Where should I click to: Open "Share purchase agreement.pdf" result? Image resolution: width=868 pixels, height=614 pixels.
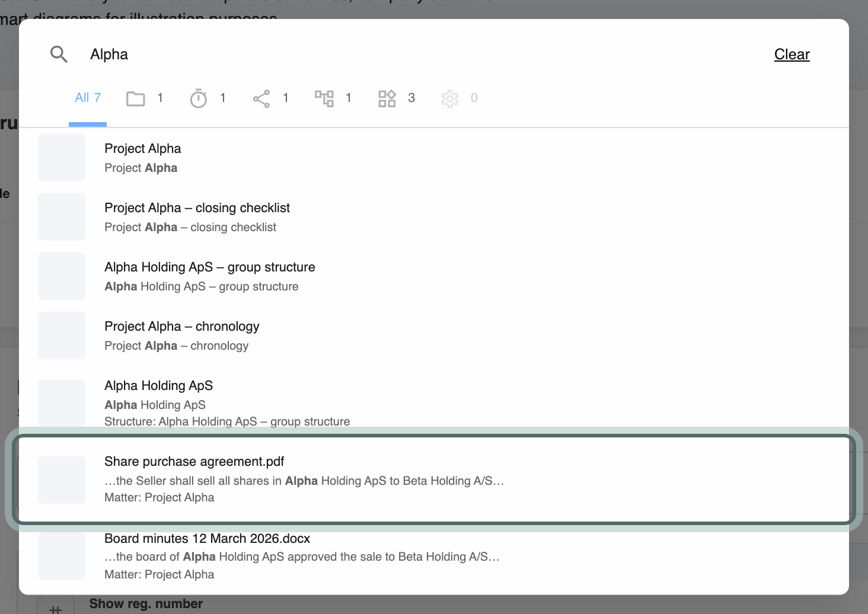(434, 479)
